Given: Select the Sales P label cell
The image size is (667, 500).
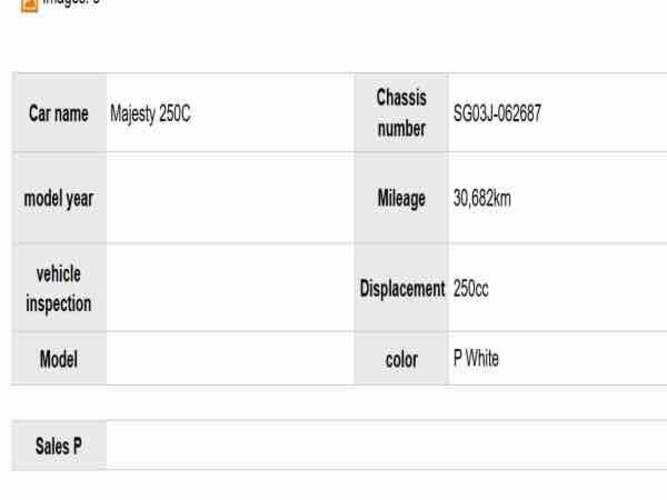Looking at the screenshot, I should click(x=59, y=447).
